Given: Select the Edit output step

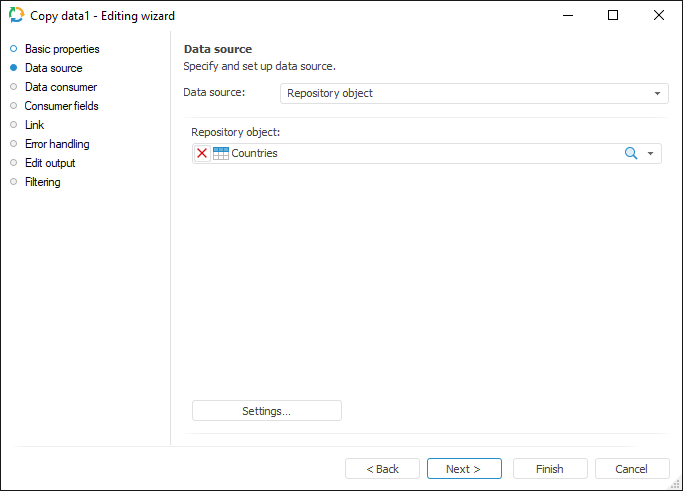Looking at the screenshot, I should [x=50, y=163].
